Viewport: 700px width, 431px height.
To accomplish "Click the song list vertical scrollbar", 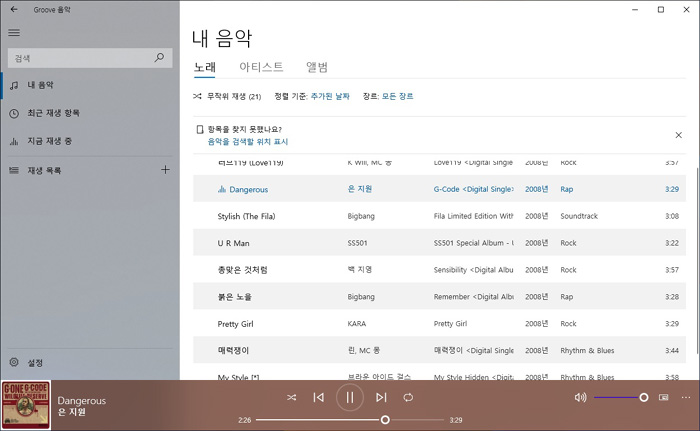I will pos(697,260).
